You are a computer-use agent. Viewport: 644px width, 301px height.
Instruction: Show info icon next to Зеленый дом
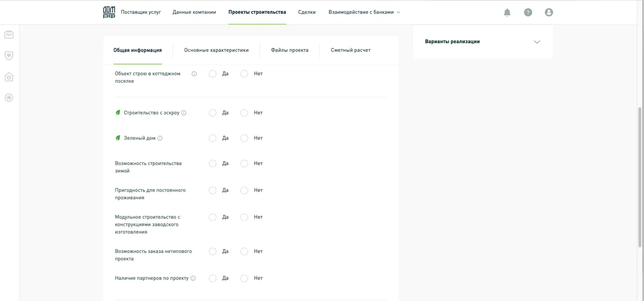tap(160, 138)
